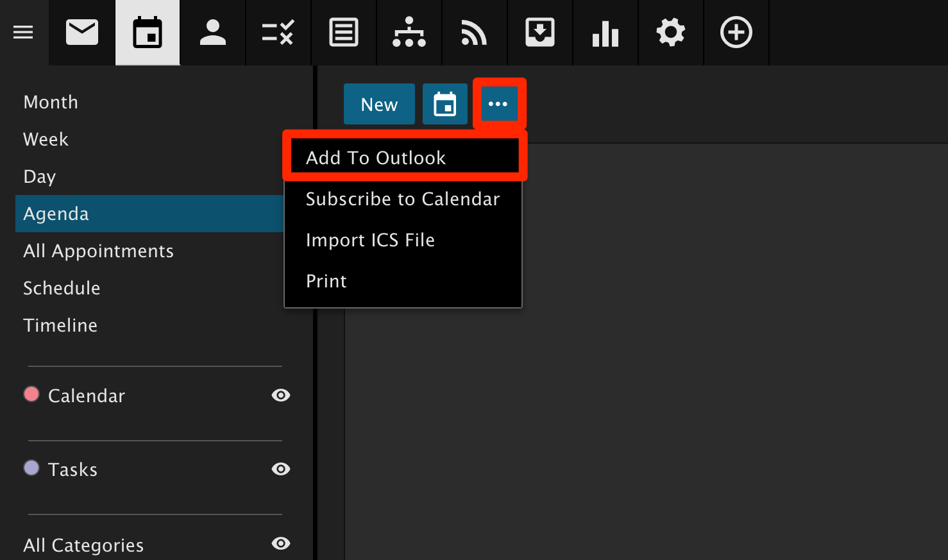Open the three-dots more actions dropdown
The height and width of the screenshot is (560, 948).
(498, 104)
